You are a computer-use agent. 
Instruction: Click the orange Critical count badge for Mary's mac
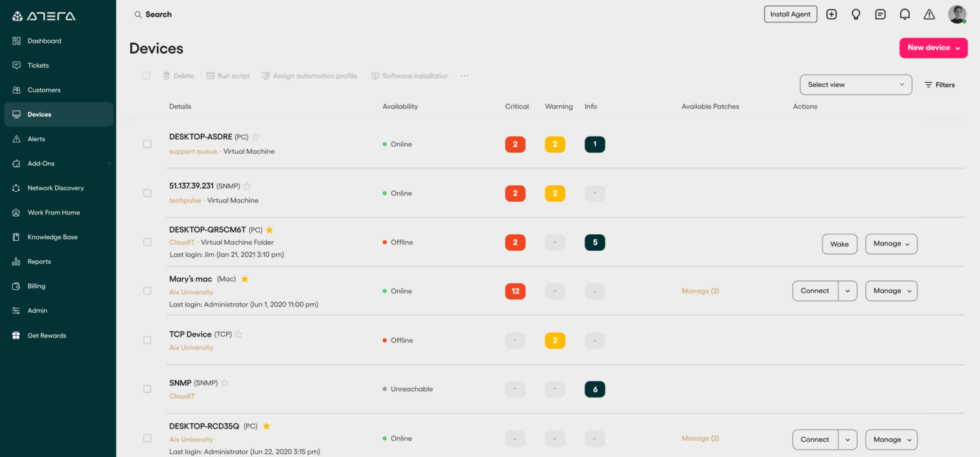coord(515,290)
